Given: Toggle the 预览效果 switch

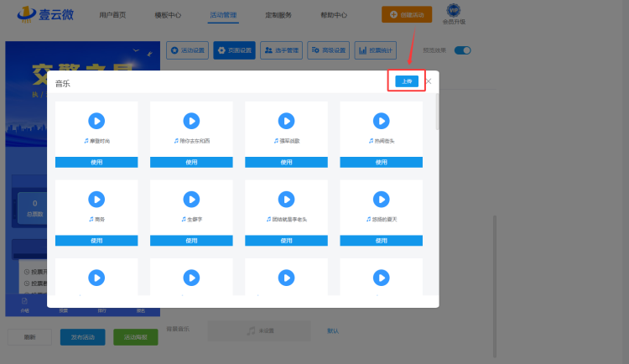Looking at the screenshot, I should pyautogui.click(x=462, y=50).
